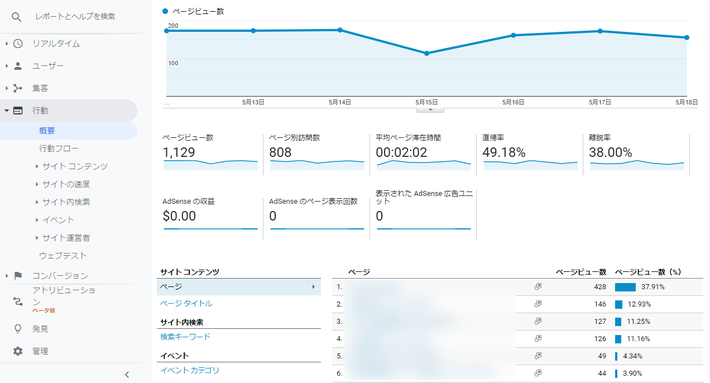710x383 pixels.
Task: Expand イベント submenu in sidebar
Action: pos(37,220)
